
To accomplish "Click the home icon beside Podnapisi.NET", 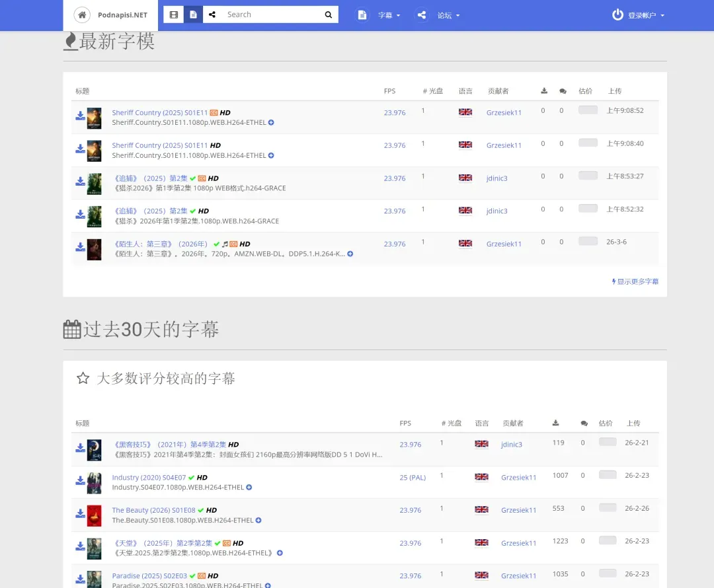I will (x=82, y=15).
